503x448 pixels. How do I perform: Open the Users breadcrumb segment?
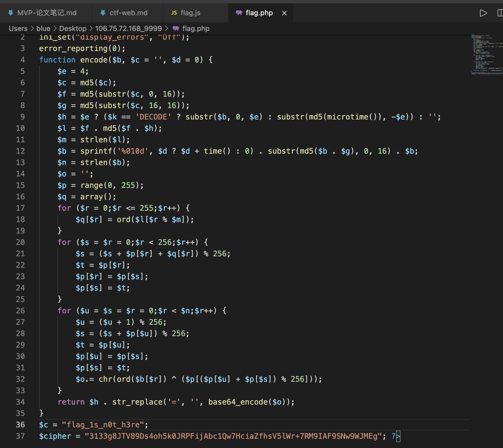pyautogui.click(x=18, y=29)
